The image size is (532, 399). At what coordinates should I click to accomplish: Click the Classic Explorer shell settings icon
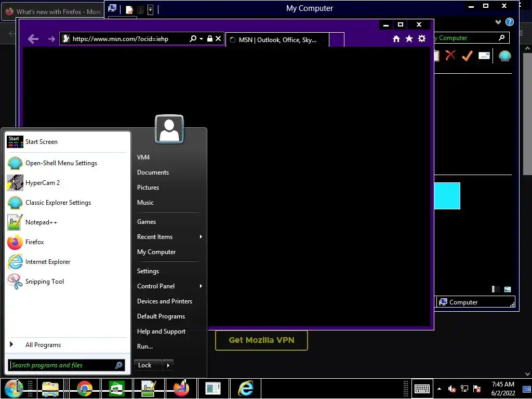pyautogui.click(x=505, y=56)
